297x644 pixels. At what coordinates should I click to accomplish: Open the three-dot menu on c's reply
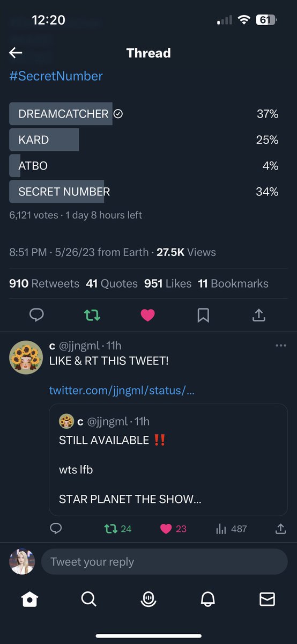coord(281,346)
